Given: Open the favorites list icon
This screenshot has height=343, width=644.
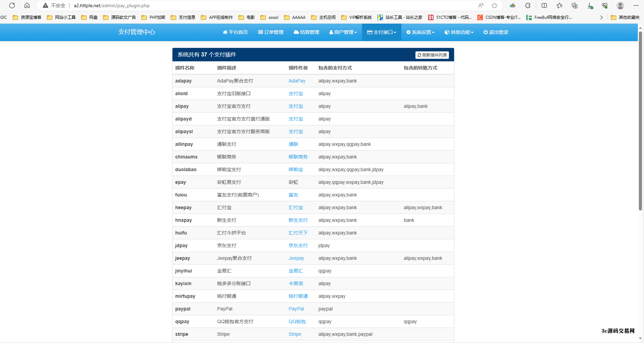Looking at the screenshot, I should click(559, 5).
